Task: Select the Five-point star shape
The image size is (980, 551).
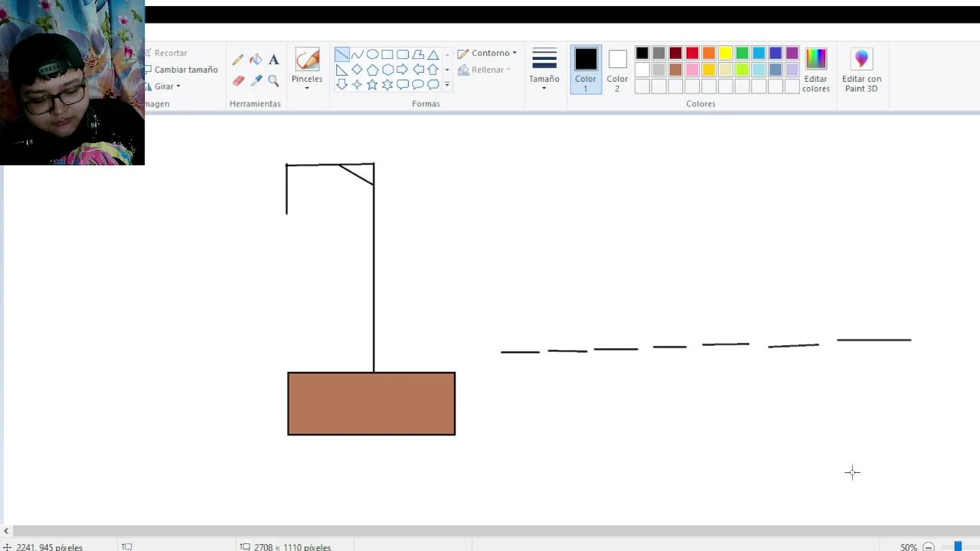Action: [372, 85]
